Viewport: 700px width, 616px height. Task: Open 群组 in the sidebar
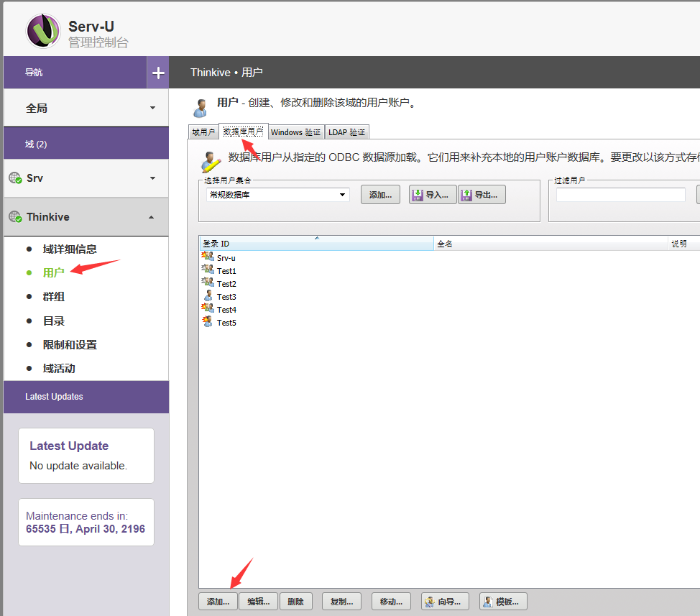point(54,296)
